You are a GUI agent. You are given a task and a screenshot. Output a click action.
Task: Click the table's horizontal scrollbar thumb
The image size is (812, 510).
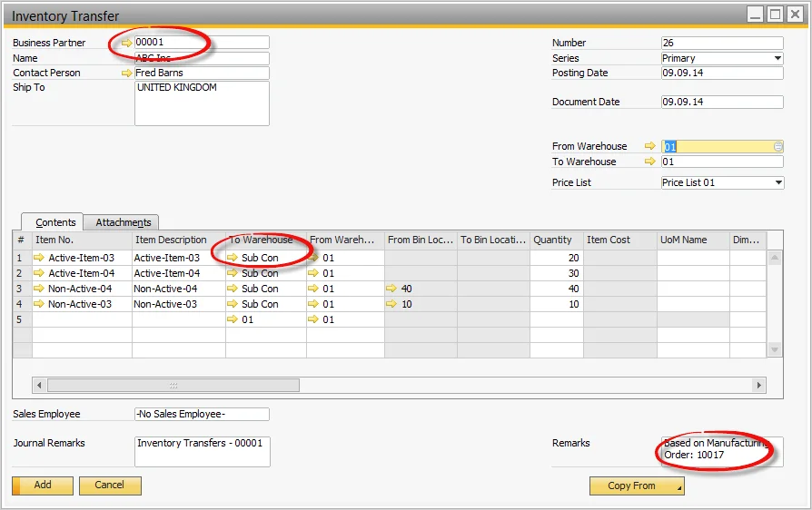pyautogui.click(x=173, y=386)
